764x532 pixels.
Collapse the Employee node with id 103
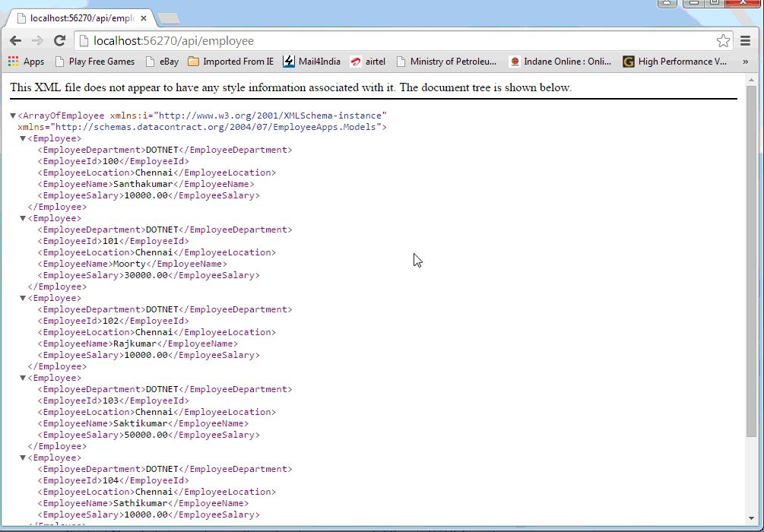click(21, 377)
